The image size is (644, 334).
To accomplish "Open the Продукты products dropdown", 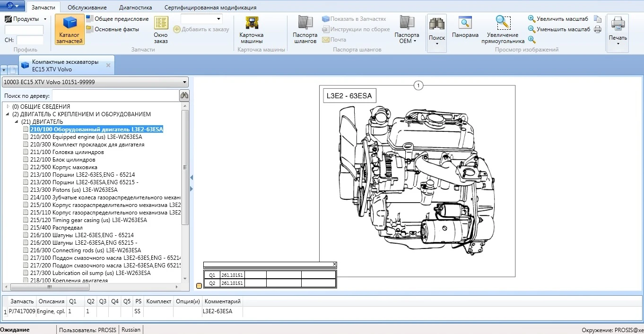I will pos(26,19).
